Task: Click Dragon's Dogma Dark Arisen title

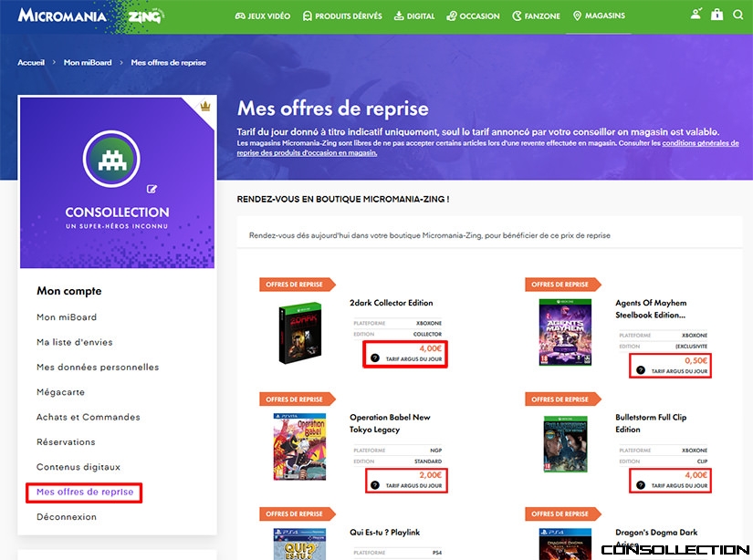Action: pos(656,538)
